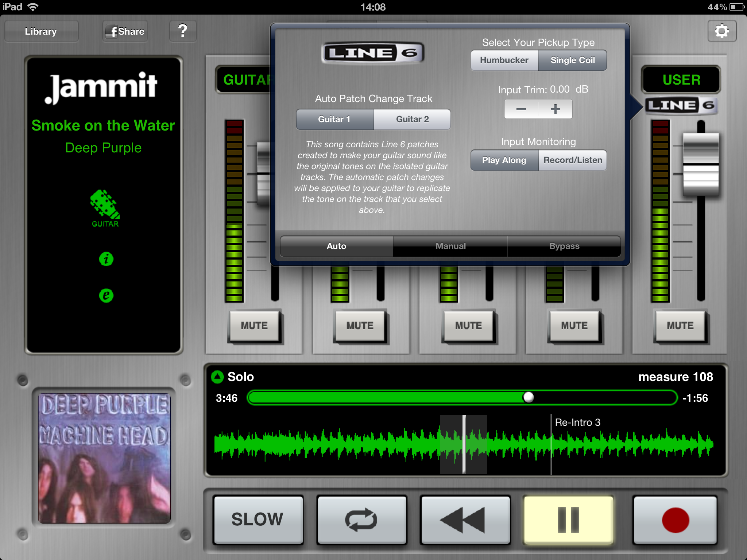Tap the Machine Head album cover

[x=104, y=458]
